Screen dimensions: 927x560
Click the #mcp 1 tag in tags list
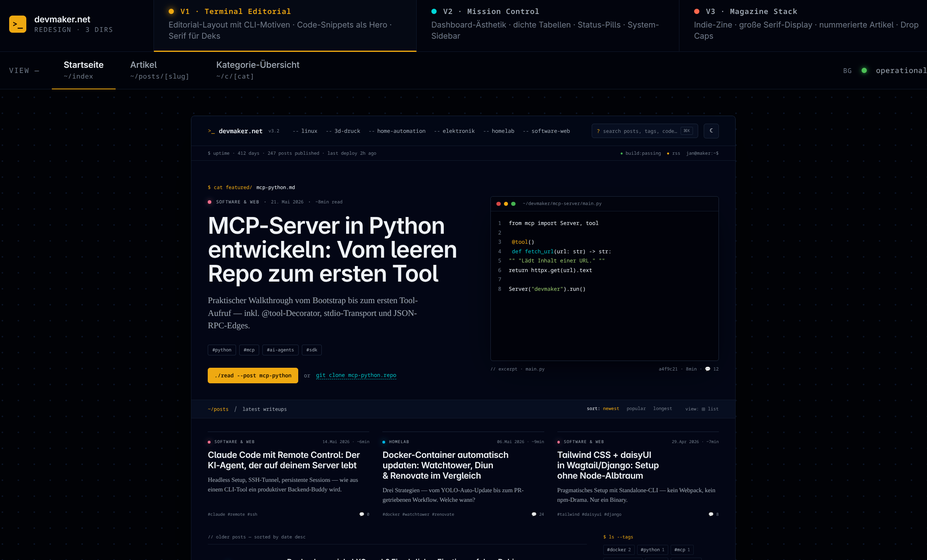(x=682, y=550)
